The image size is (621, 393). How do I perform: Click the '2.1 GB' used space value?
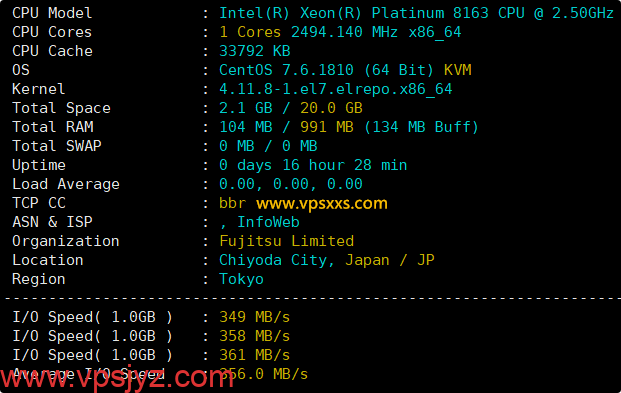[x=246, y=108]
